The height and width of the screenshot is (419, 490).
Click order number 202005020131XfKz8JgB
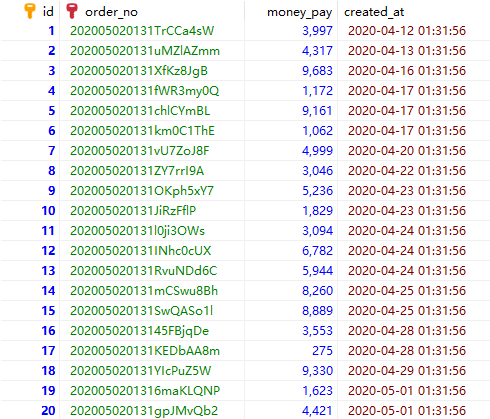(139, 71)
